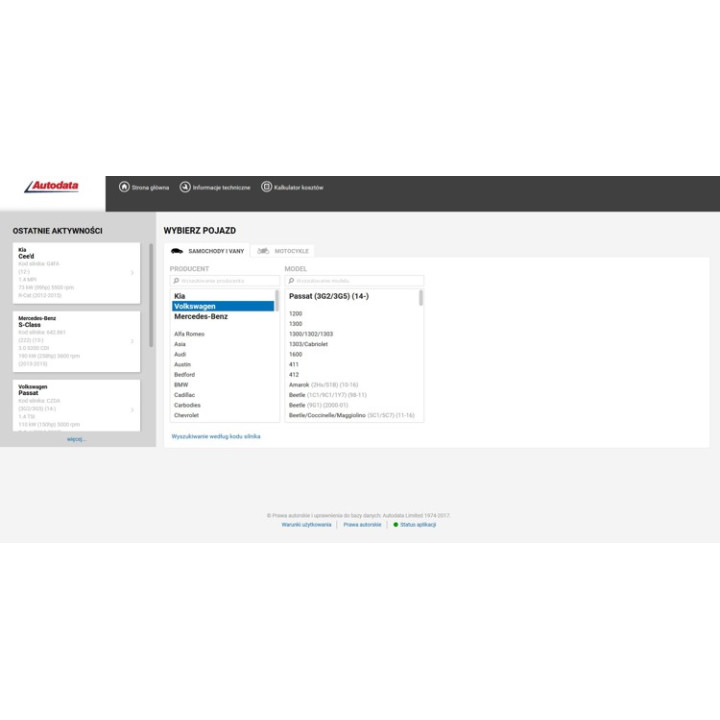Open the Mercedes-Benz S-Class activity card

coord(76,341)
